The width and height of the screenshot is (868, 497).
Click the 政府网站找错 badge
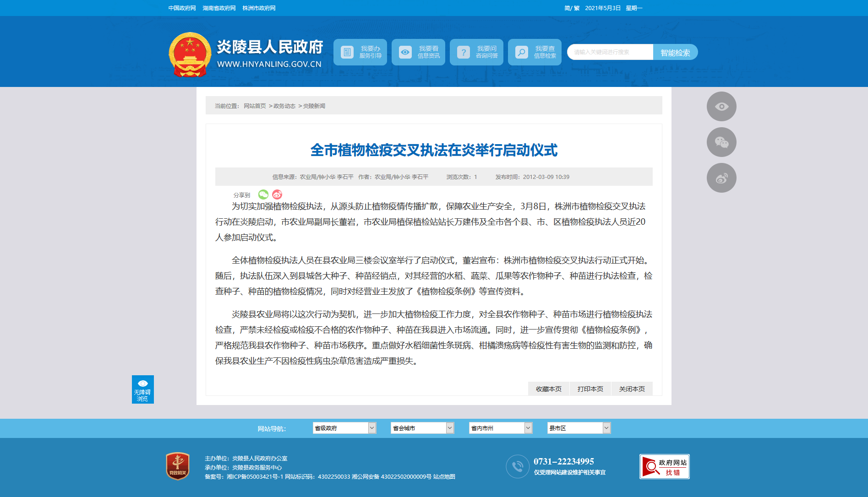[x=664, y=467]
